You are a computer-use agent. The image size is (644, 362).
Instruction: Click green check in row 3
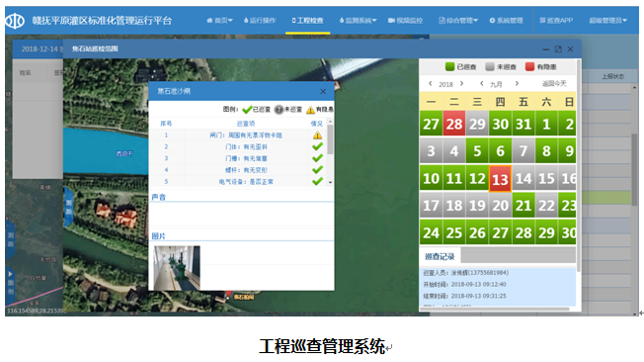click(x=317, y=158)
